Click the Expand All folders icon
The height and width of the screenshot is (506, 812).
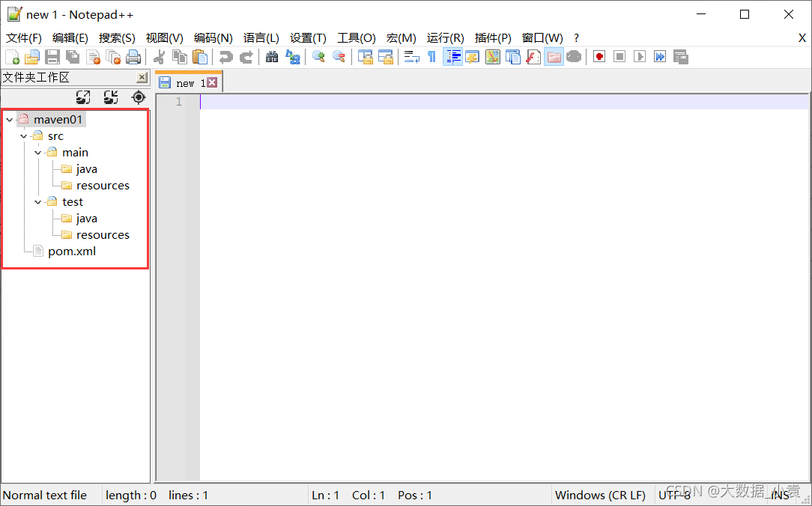pyautogui.click(x=83, y=97)
